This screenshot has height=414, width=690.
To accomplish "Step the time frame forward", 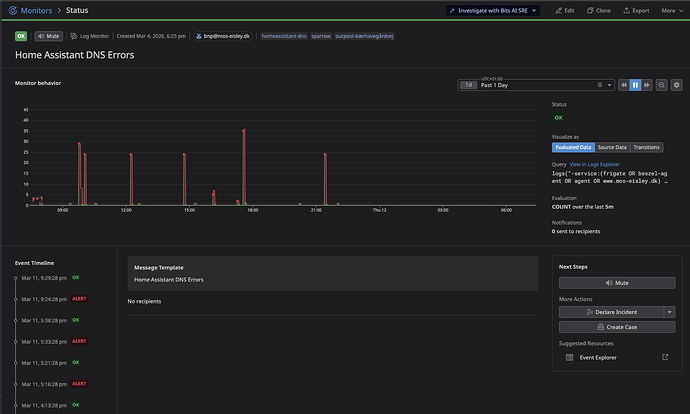I will 646,85.
